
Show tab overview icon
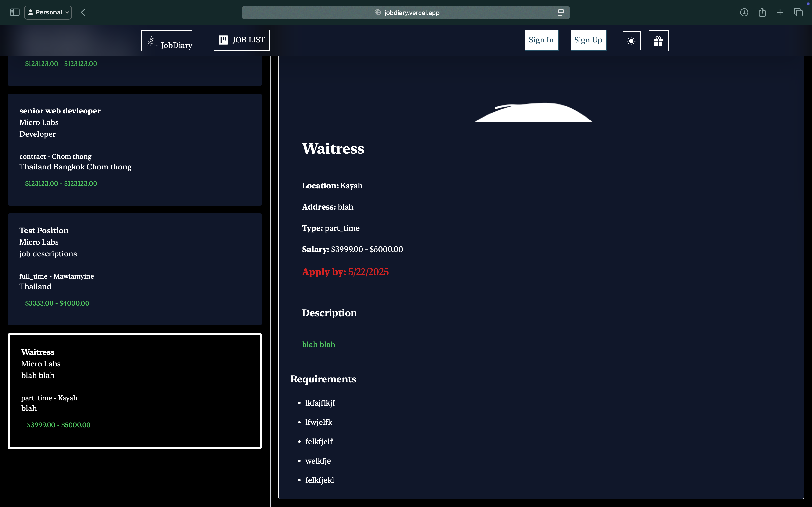tap(798, 12)
